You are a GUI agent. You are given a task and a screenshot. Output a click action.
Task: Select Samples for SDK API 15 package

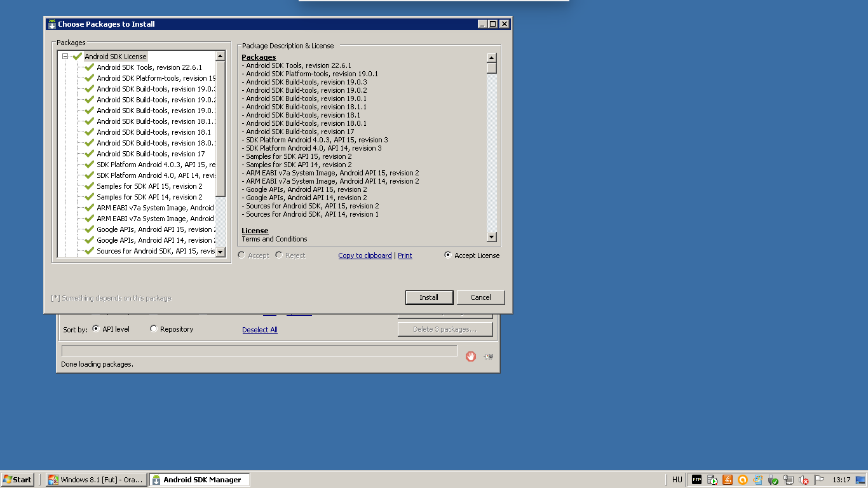[149, 186]
